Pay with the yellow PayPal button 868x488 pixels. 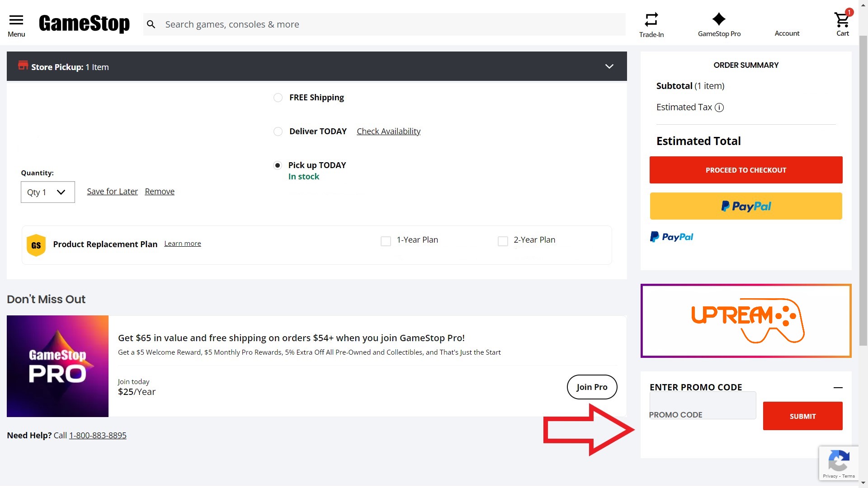[x=746, y=206]
